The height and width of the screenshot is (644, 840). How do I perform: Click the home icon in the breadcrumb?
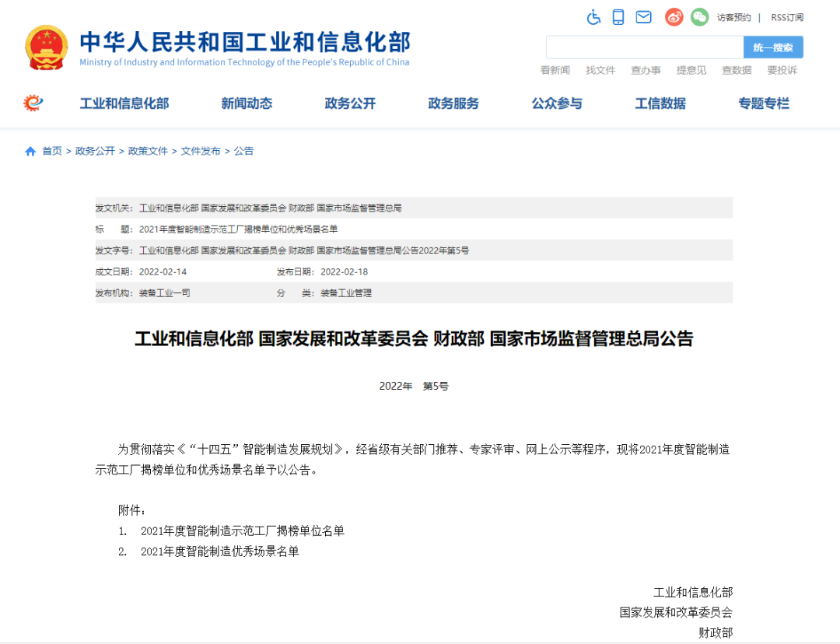pyautogui.click(x=30, y=151)
